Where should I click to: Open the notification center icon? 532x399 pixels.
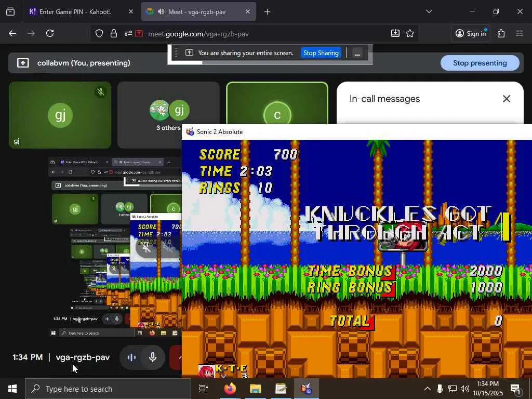tap(516, 390)
